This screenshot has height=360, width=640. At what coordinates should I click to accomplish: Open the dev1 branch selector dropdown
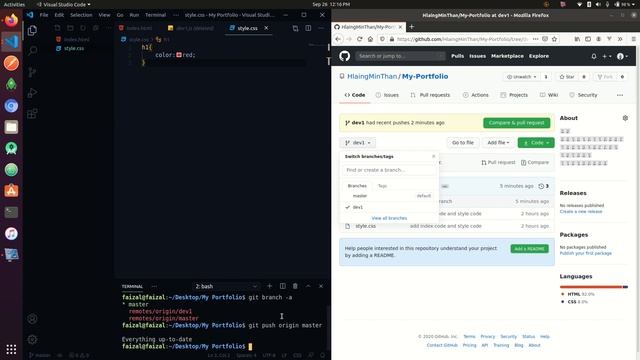pos(358,143)
